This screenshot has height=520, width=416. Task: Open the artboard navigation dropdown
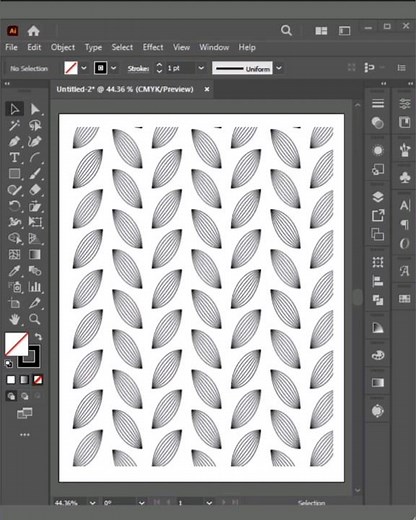coord(209,503)
